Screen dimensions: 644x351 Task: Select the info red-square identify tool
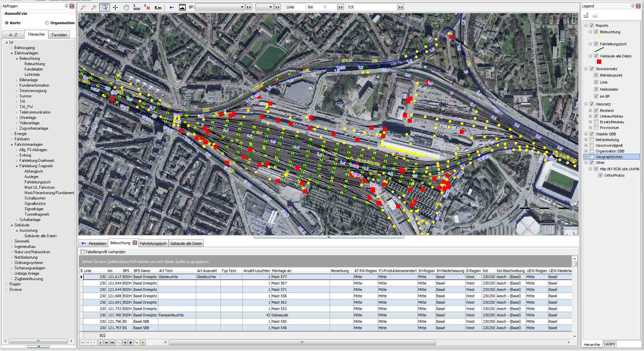(147, 7)
